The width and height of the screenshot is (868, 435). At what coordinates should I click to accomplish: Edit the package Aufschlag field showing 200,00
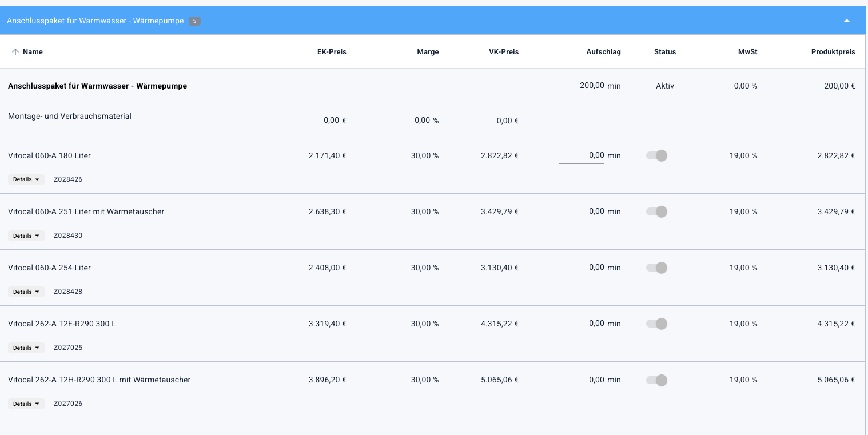[x=581, y=86]
